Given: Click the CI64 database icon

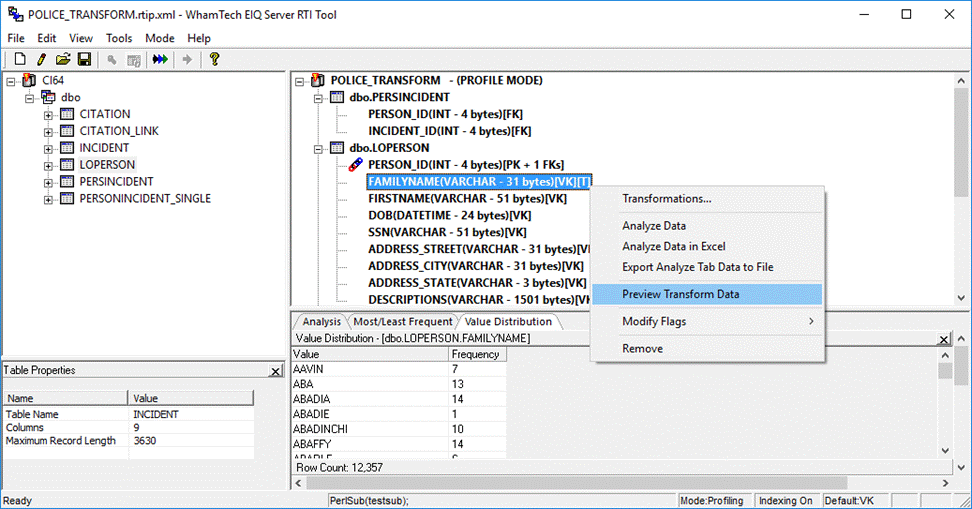Looking at the screenshot, I should pyautogui.click(x=29, y=80).
